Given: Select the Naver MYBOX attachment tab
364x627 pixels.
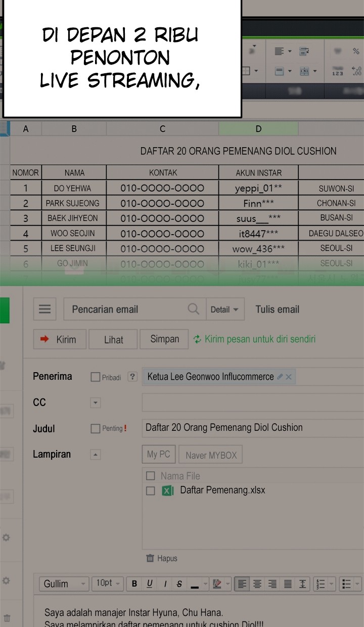Looking at the screenshot, I should pos(211,455).
